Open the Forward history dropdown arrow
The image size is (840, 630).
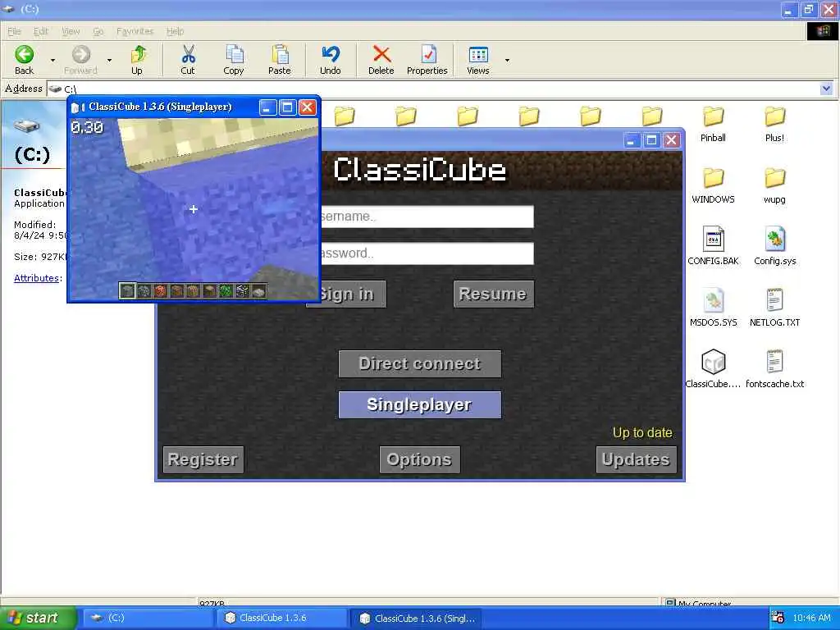[109, 60]
